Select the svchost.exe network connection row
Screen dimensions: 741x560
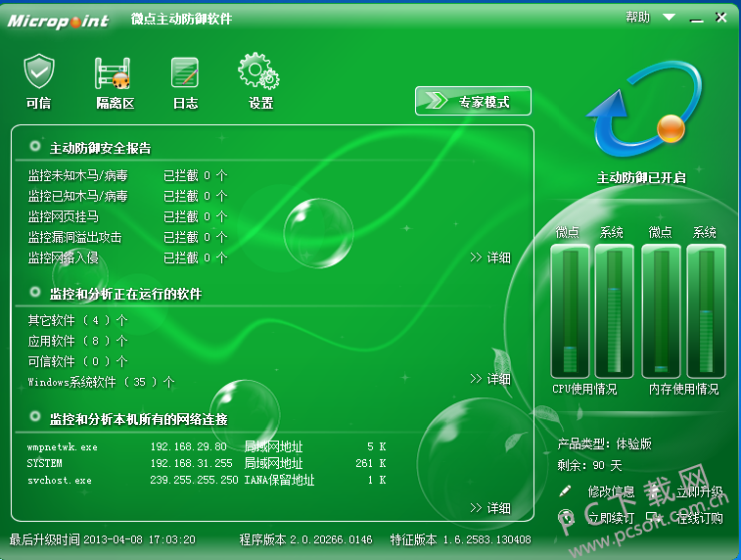tap(207, 480)
